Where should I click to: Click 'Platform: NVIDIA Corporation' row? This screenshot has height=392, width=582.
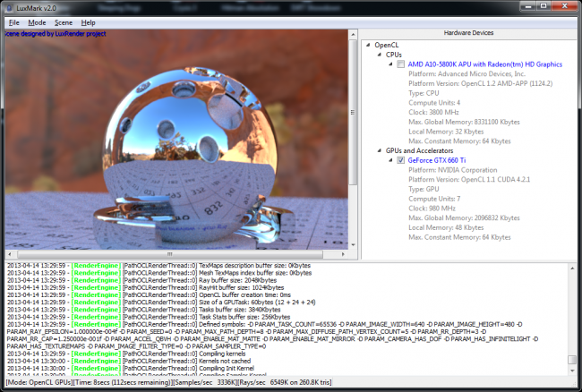click(x=453, y=170)
